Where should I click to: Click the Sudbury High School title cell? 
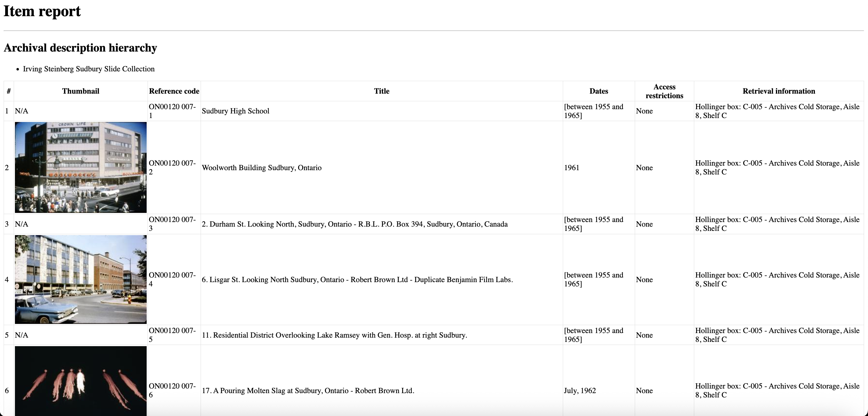(x=236, y=111)
